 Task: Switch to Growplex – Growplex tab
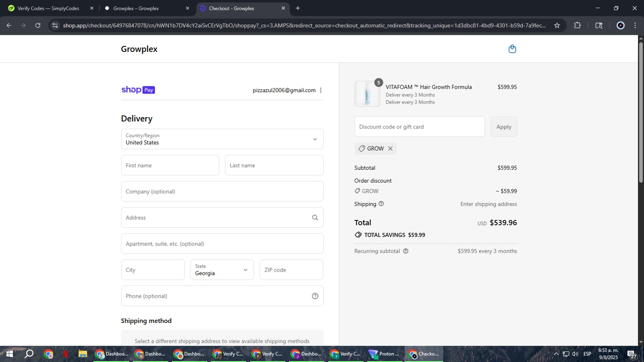pos(146,8)
